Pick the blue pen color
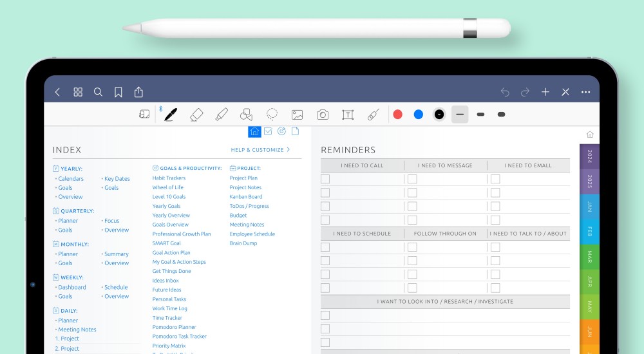The image size is (644, 354). (419, 115)
